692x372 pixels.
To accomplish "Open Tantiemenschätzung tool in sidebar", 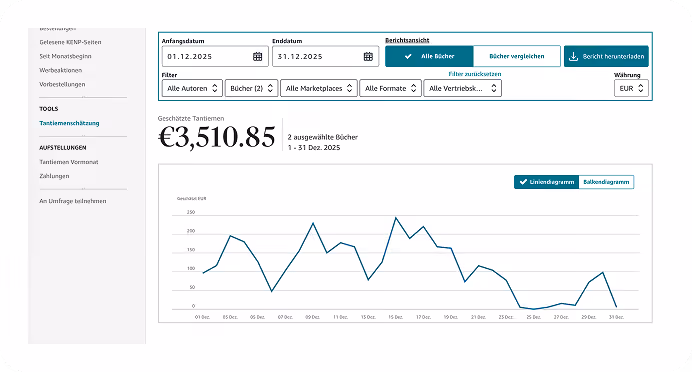I will (69, 123).
